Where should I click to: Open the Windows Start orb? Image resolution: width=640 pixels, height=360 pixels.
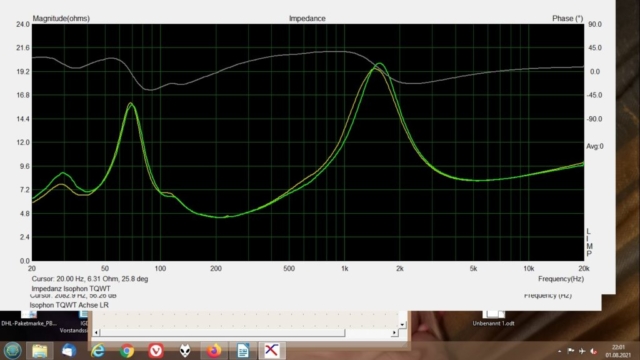[13, 351]
